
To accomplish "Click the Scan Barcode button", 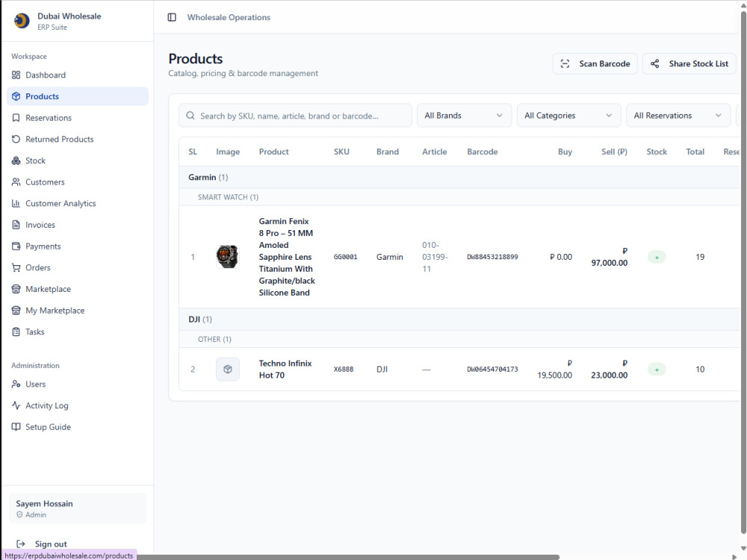I will pyautogui.click(x=595, y=63).
